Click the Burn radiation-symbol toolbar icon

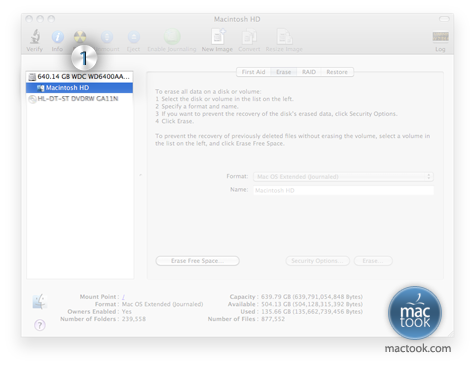80,37
